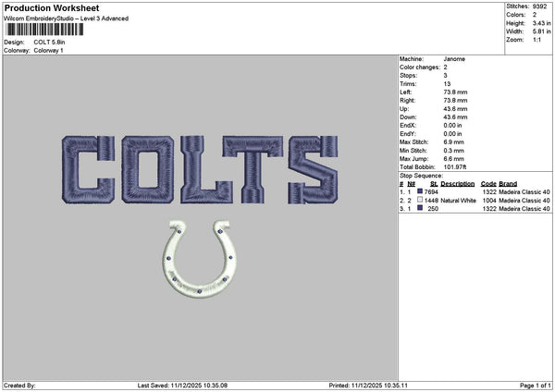
Task: Click the 'Code' column header
Action: (488, 184)
